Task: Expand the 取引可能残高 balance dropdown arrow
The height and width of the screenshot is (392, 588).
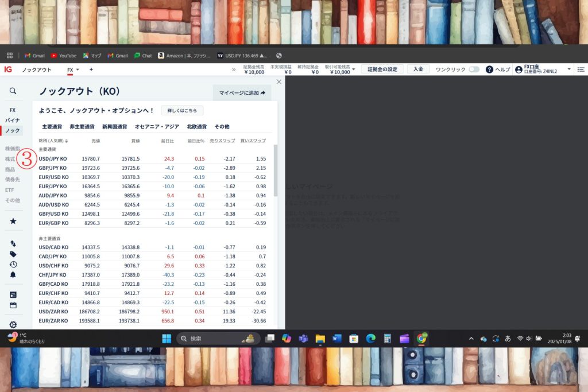Action: click(x=354, y=69)
